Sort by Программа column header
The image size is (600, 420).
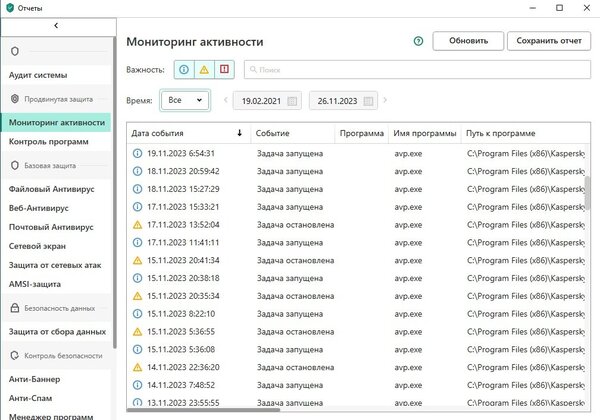pos(362,133)
